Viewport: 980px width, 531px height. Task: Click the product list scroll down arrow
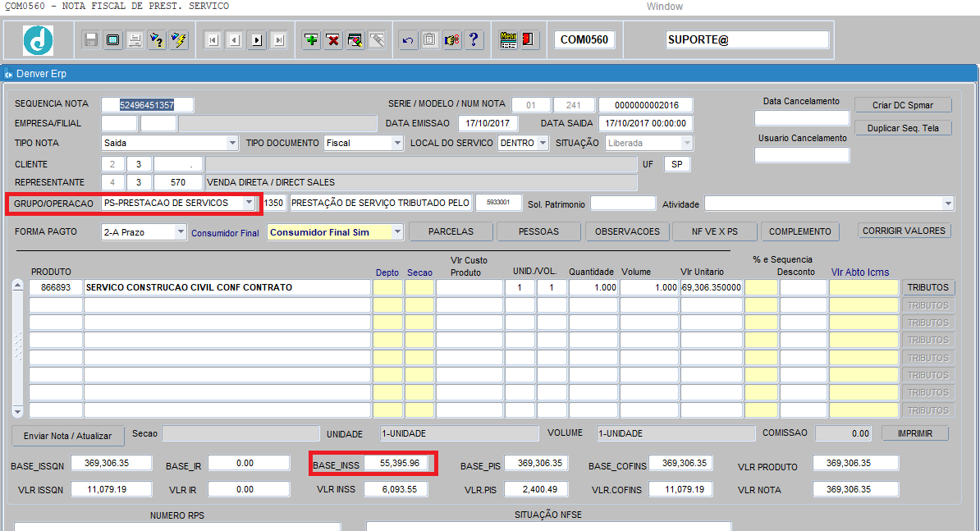click(17, 412)
